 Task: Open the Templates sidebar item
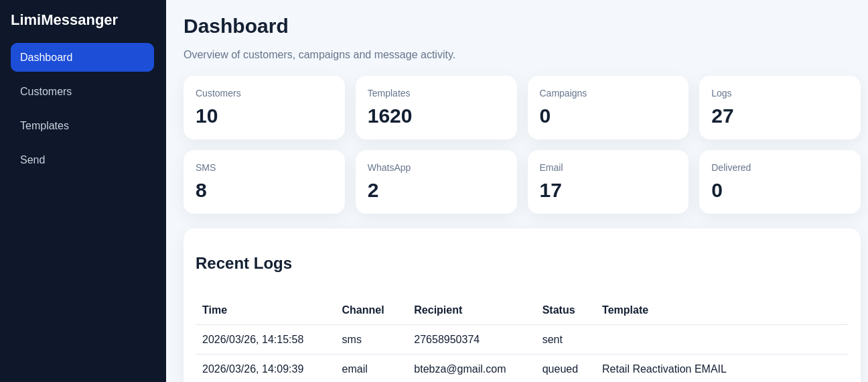coord(82,125)
